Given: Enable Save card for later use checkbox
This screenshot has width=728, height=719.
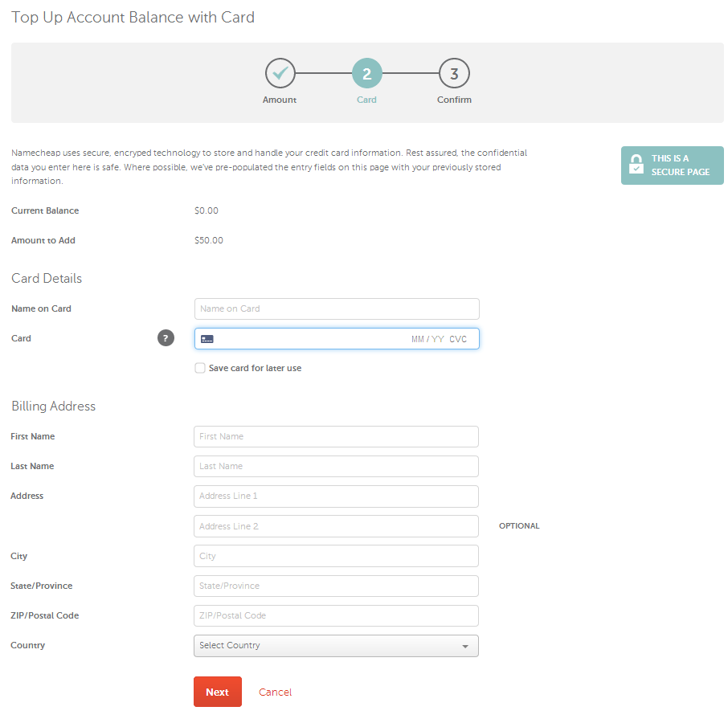Looking at the screenshot, I should (x=200, y=368).
